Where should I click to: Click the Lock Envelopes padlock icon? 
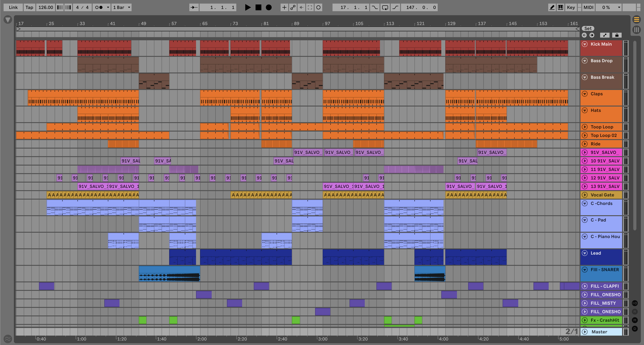coord(617,35)
